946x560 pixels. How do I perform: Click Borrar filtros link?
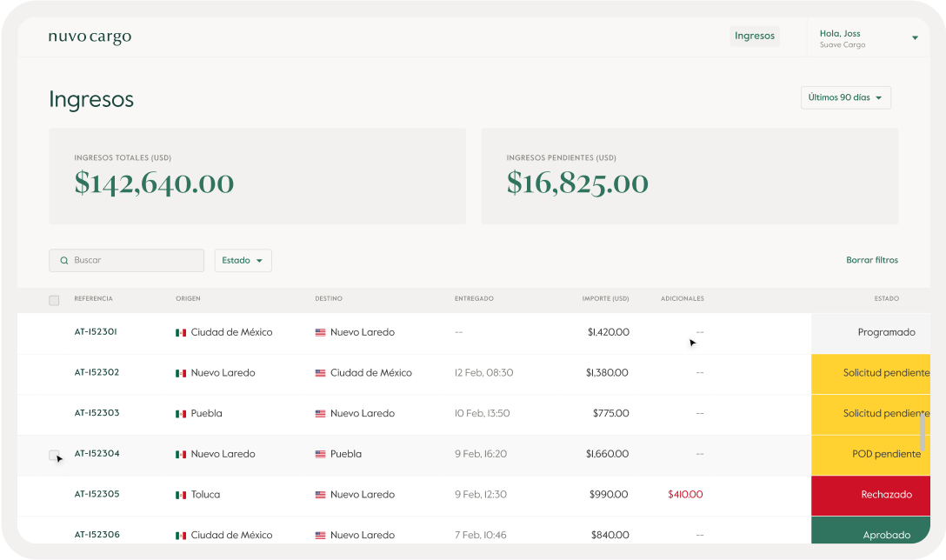coord(871,260)
